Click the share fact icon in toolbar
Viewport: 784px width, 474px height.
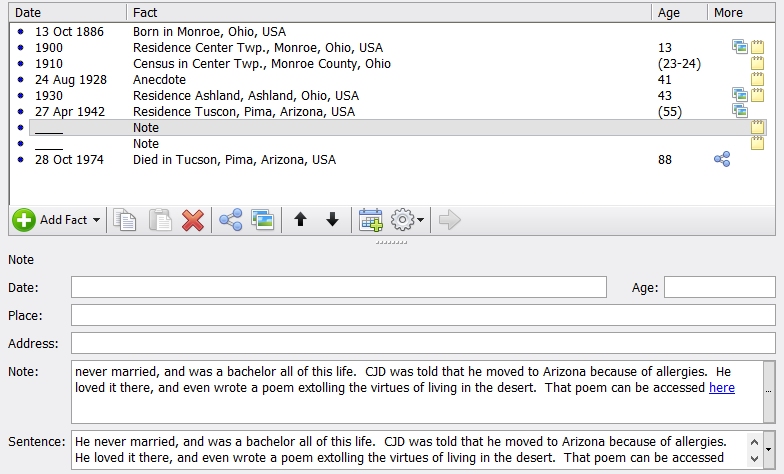tap(231, 220)
